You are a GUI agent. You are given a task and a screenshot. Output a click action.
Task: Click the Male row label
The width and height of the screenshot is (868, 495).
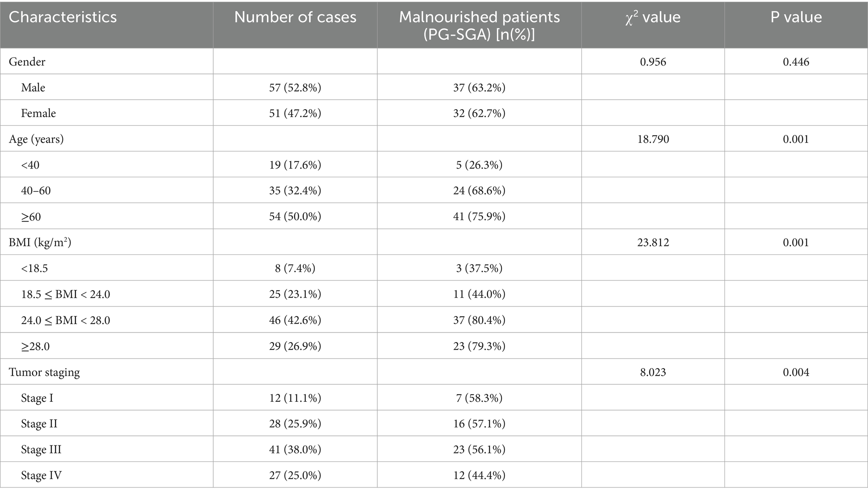(33, 87)
